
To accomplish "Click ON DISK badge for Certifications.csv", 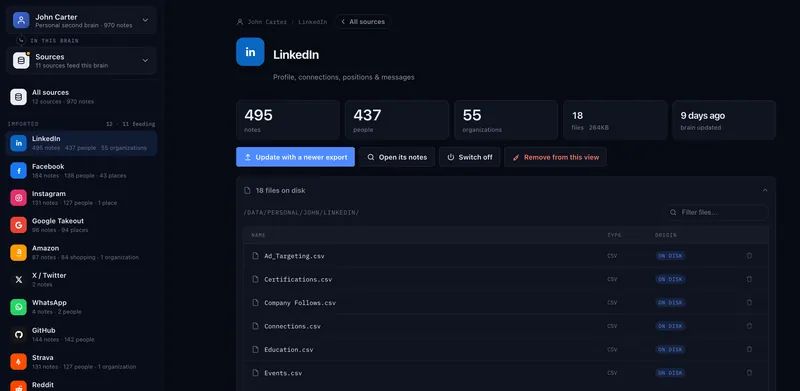I will point(670,279).
